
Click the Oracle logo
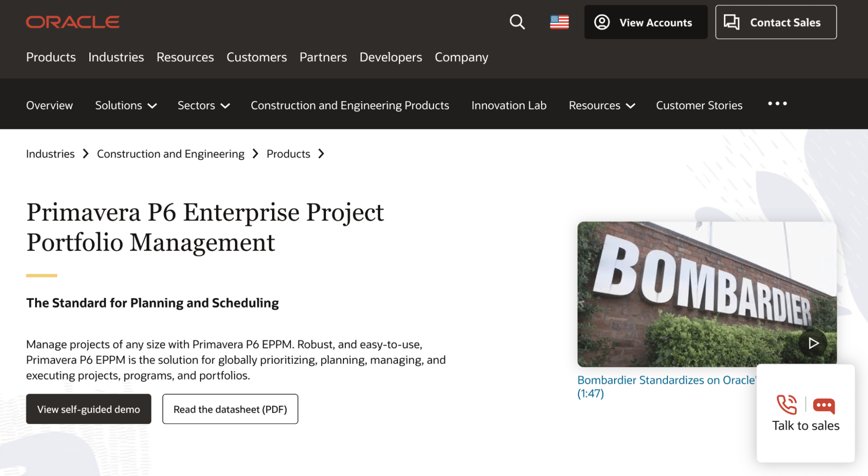tap(72, 22)
